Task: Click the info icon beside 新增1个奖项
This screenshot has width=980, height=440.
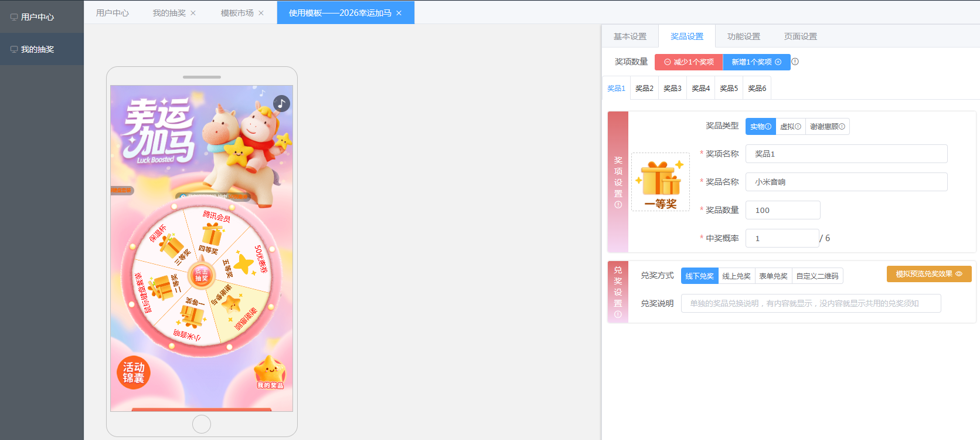Action: (795, 62)
